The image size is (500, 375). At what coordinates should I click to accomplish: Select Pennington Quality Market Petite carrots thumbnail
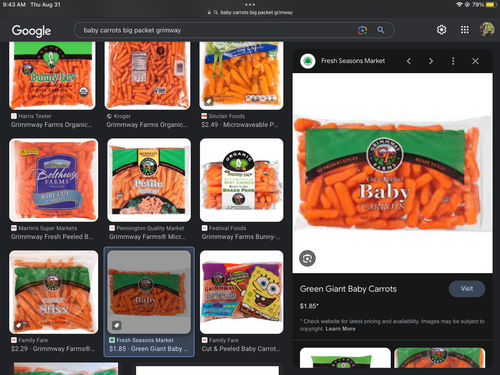(x=149, y=180)
